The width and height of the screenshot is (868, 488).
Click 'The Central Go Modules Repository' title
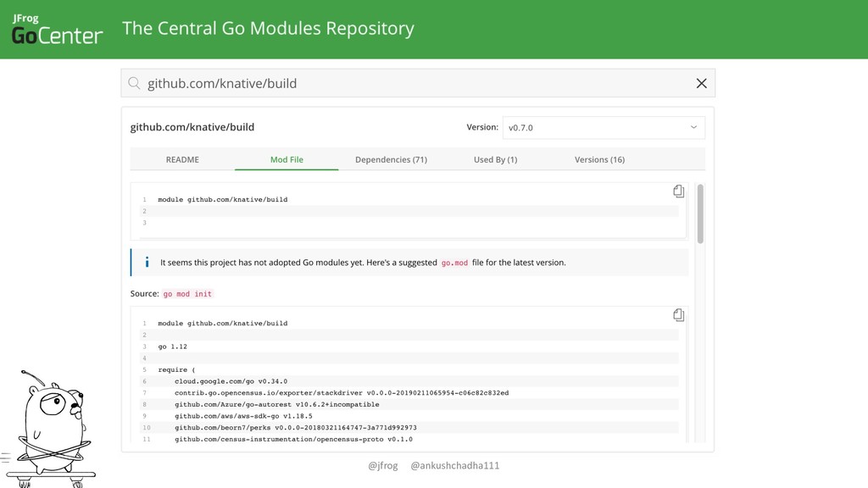point(268,28)
